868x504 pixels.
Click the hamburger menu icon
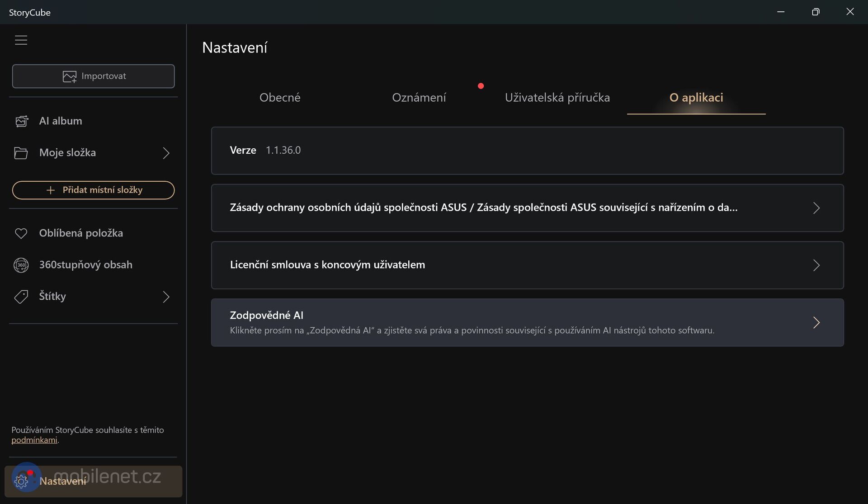coord(21,40)
